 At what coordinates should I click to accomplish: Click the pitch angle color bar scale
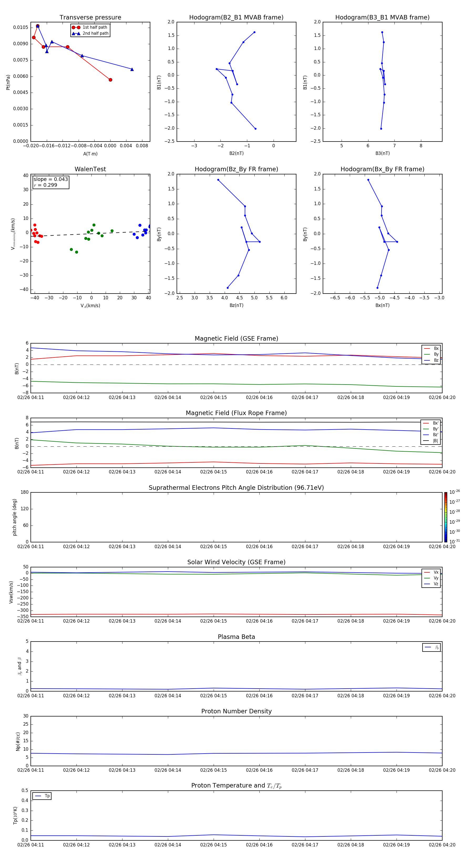click(x=446, y=517)
